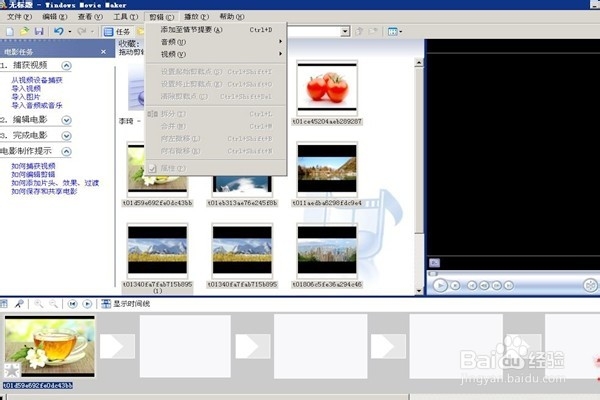The width and height of the screenshot is (600, 400).
Task: Collapse the 电影制作提示 section
Action: (66, 152)
